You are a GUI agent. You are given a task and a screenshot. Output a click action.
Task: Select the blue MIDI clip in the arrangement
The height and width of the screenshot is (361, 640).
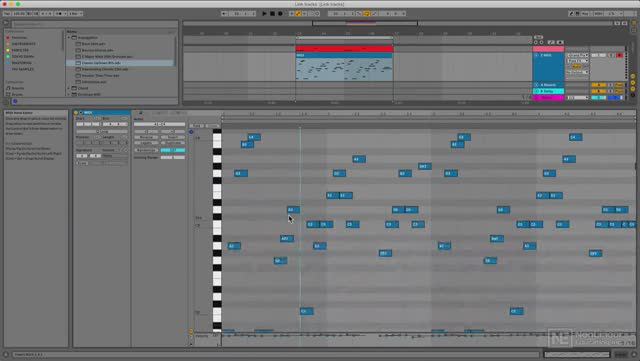pos(344,67)
